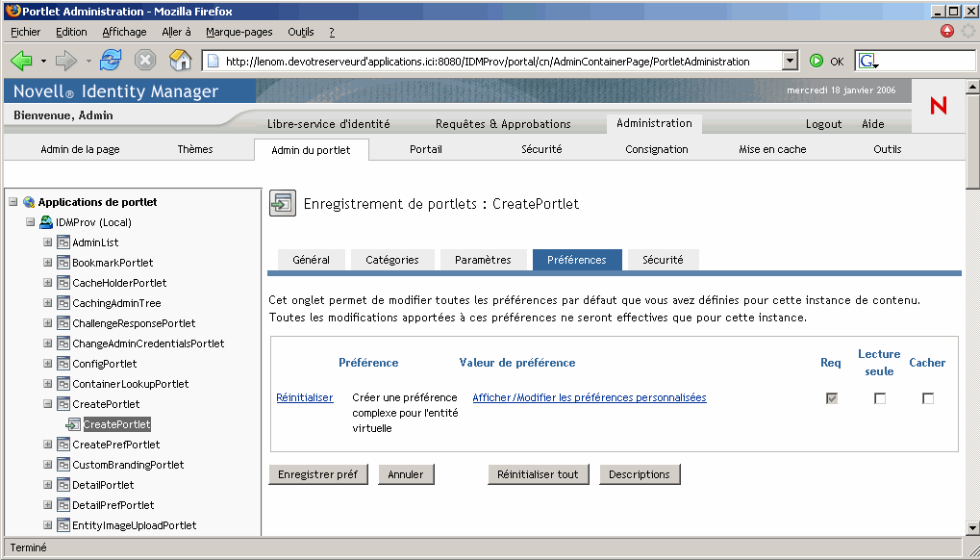Click the red update notification icon
Image resolution: width=980 pixels, height=560 pixels.
[947, 31]
